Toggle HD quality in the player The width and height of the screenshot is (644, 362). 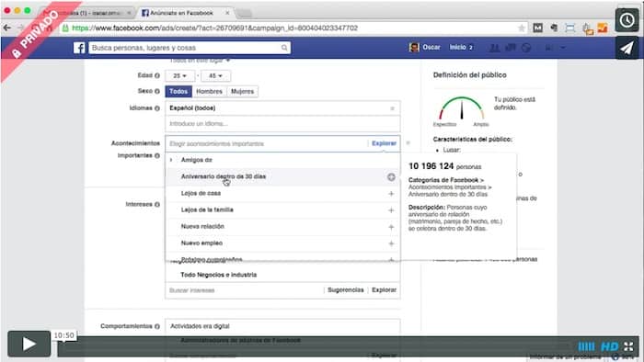(x=609, y=346)
